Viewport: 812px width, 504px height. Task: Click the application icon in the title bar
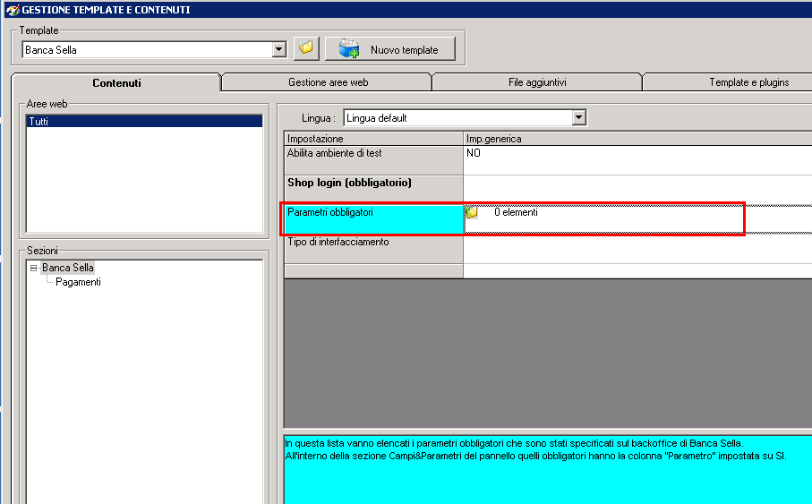click(13, 9)
